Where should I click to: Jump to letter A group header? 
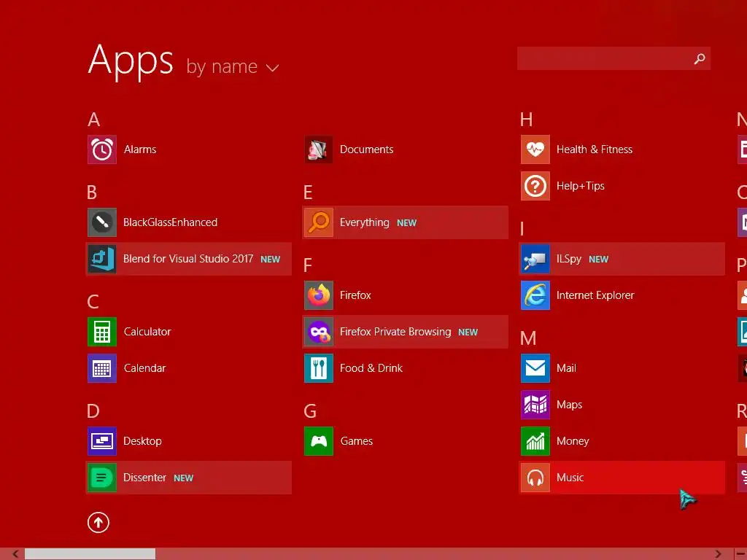click(94, 120)
